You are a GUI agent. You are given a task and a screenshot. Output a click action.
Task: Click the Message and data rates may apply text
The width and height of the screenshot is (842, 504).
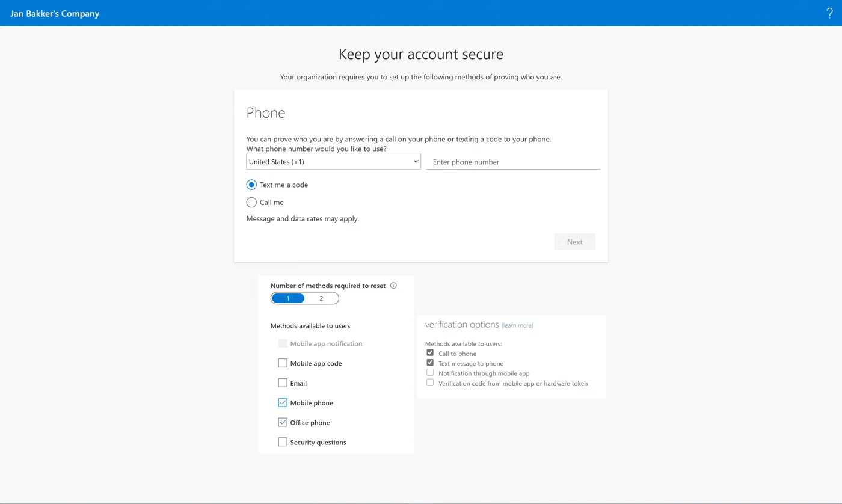pos(303,219)
